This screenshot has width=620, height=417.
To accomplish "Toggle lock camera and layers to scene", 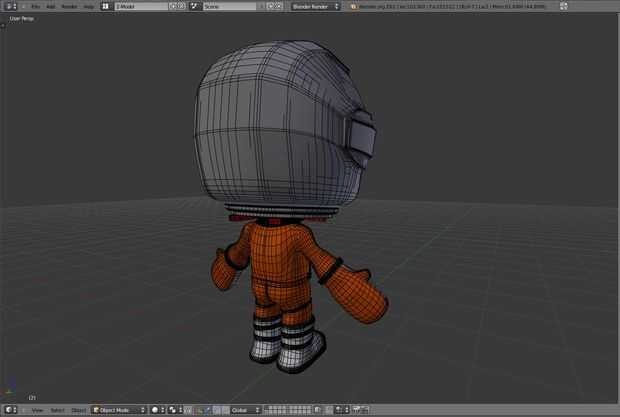I will (318, 410).
